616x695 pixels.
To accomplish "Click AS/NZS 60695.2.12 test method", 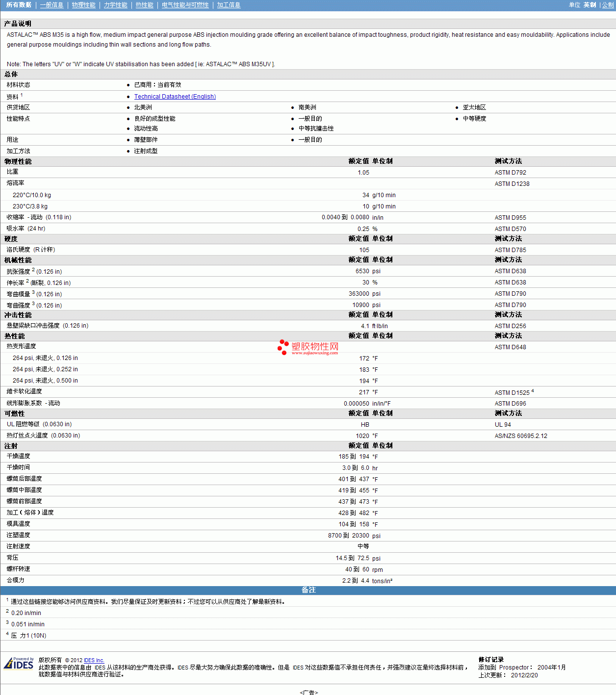I will click(x=521, y=436).
